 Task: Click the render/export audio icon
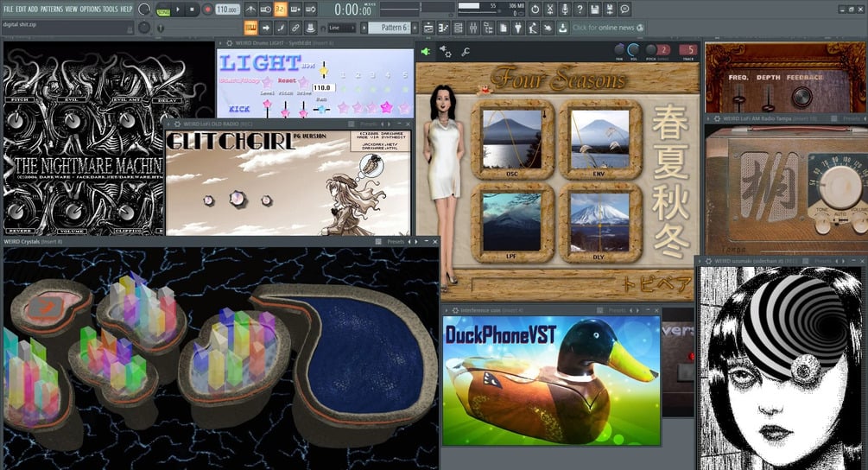(610, 10)
